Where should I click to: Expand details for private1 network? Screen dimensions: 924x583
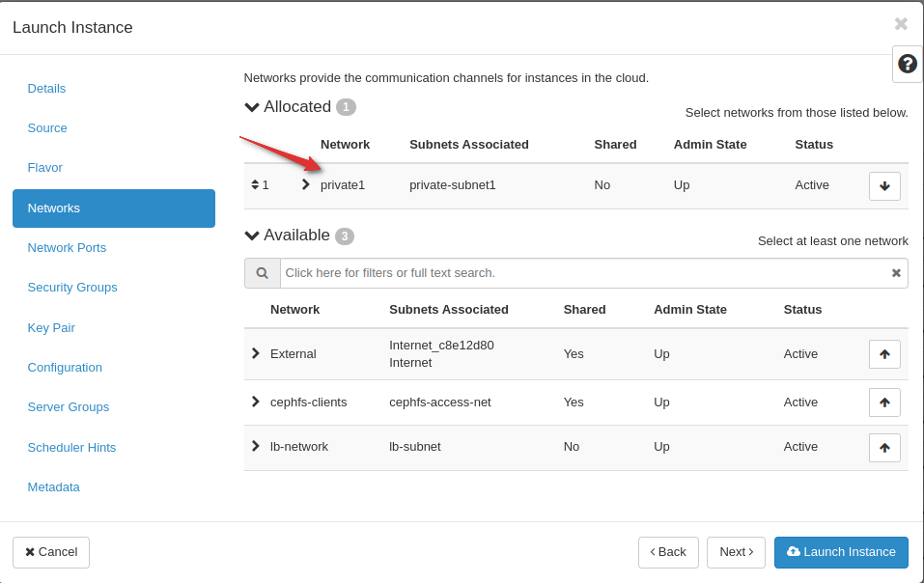point(305,184)
